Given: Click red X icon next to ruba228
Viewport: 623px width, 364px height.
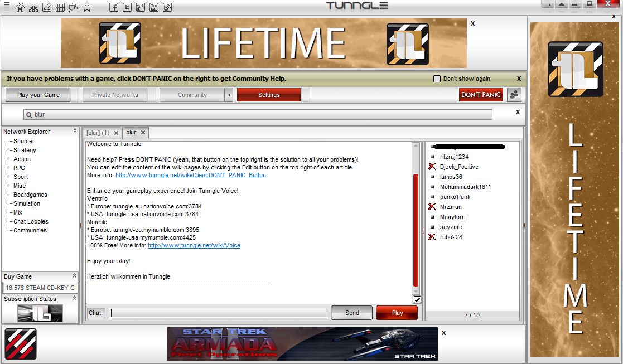Looking at the screenshot, I should coord(432,237).
